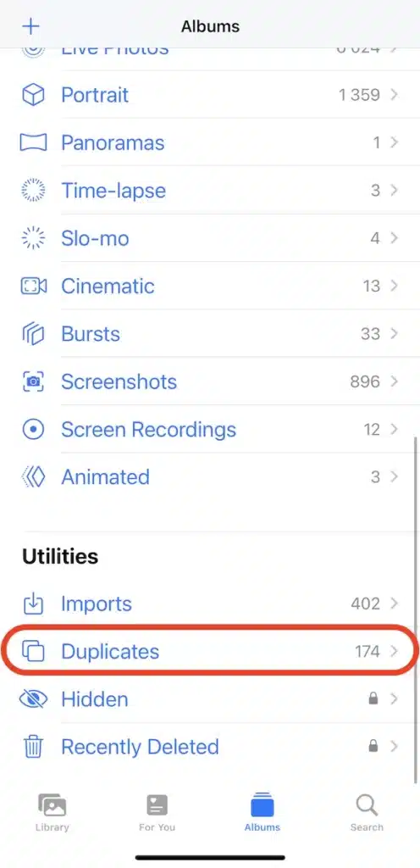Tap the Hidden crossed-eye icon
The height and width of the screenshot is (868, 420).
tap(33, 699)
